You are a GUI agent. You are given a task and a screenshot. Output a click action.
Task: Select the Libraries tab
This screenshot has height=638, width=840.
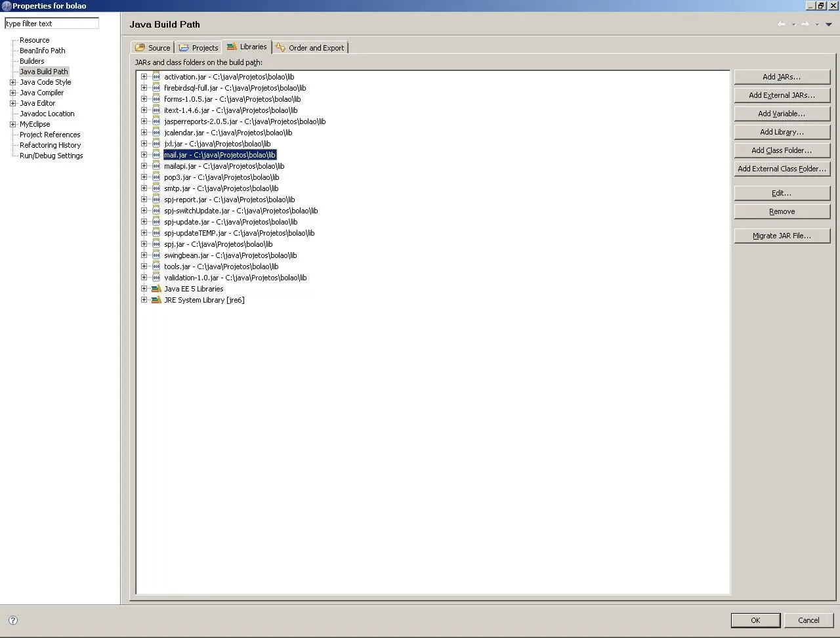[247, 47]
